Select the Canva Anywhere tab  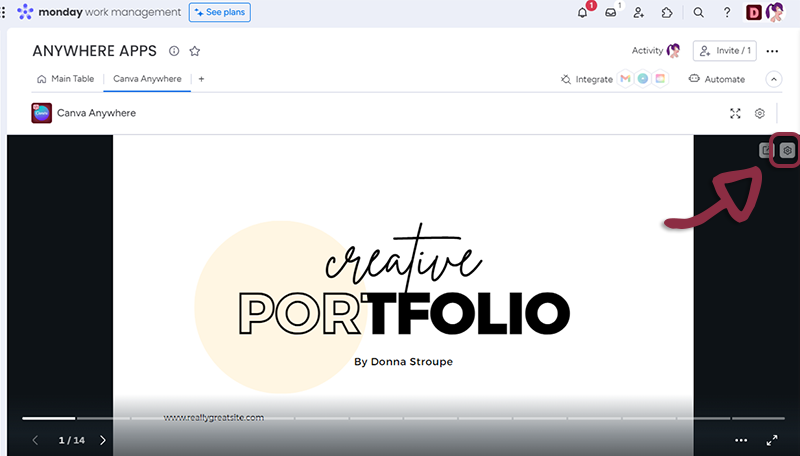tap(147, 79)
